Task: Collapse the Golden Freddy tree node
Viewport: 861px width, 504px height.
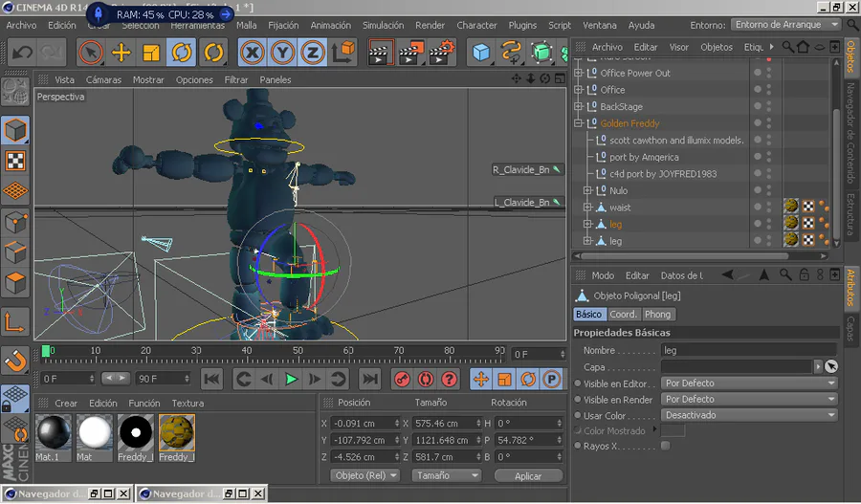Action: coord(578,123)
